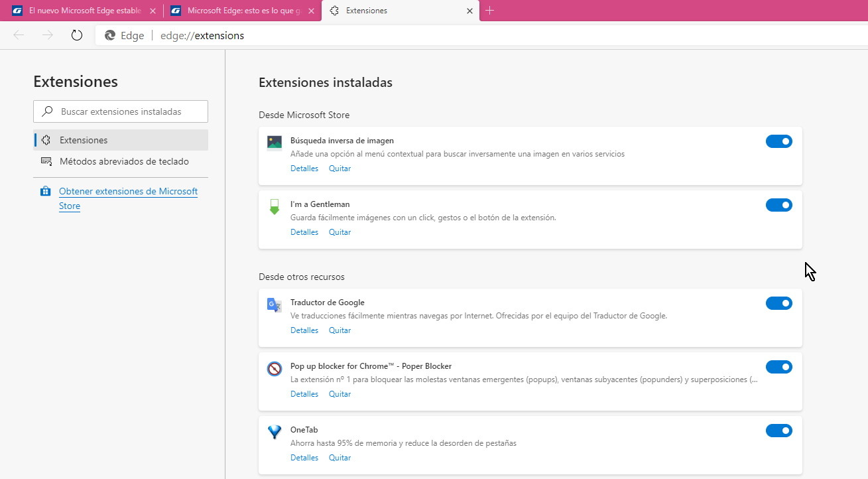This screenshot has height=479, width=868.
Task: Open Detalles for Búsqueda inversa de imagen
Action: (x=304, y=168)
